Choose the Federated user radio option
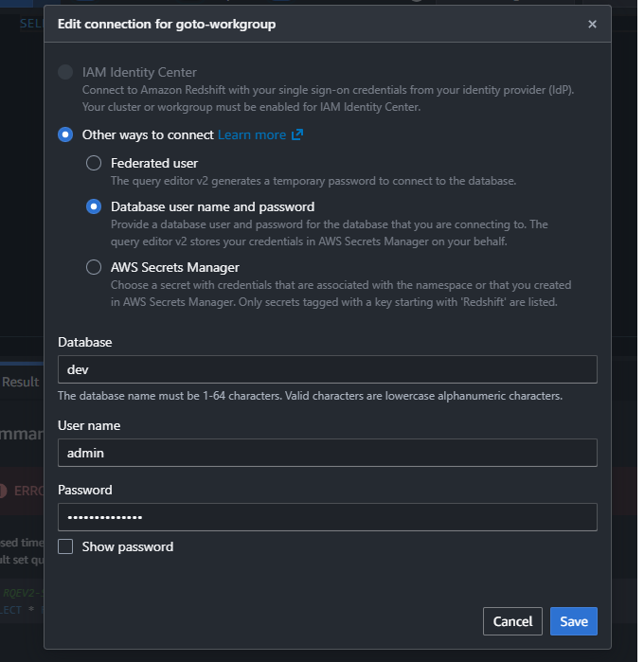The width and height of the screenshot is (644, 662). [94, 163]
